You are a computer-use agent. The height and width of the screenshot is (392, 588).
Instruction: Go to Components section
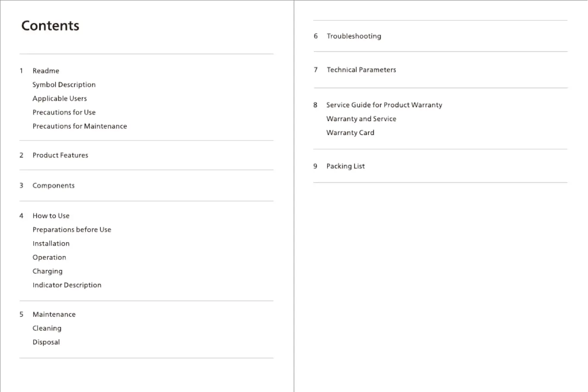click(x=54, y=185)
